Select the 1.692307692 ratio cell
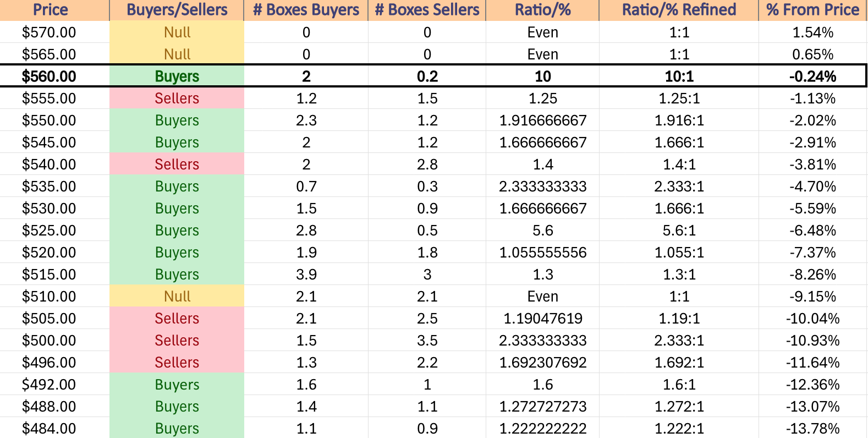Viewport: 868px width, 438px height. click(542, 362)
